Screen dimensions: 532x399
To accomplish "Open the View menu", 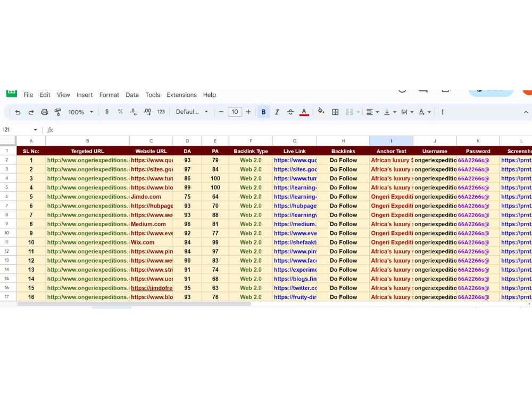I will coord(63,95).
